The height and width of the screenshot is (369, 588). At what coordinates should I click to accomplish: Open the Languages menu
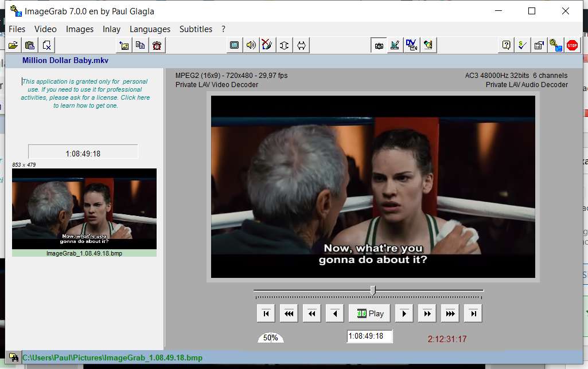pos(150,29)
